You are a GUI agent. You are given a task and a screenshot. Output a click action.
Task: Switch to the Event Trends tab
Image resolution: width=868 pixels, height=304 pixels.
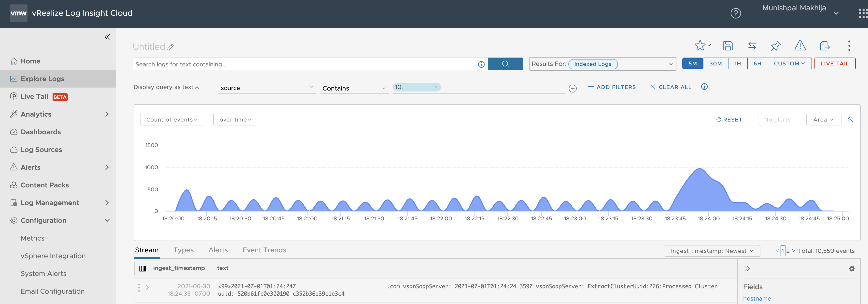pos(264,250)
